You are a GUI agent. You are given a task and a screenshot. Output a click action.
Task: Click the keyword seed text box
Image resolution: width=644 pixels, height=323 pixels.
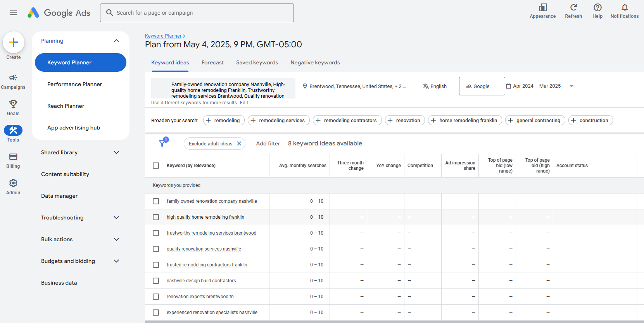pos(223,88)
